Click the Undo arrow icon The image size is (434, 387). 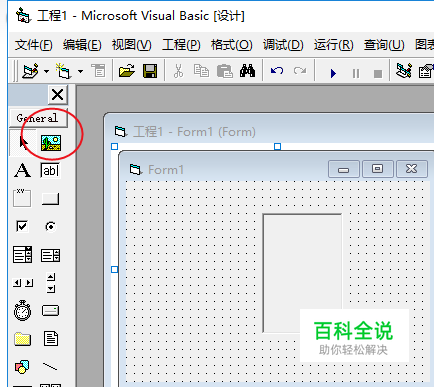277,71
